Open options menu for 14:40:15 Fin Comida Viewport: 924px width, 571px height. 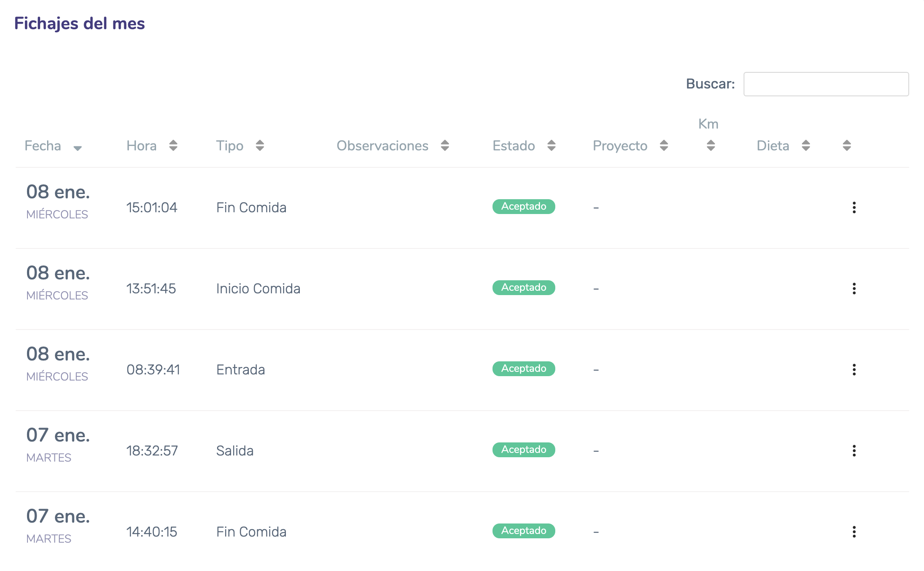pos(854,532)
